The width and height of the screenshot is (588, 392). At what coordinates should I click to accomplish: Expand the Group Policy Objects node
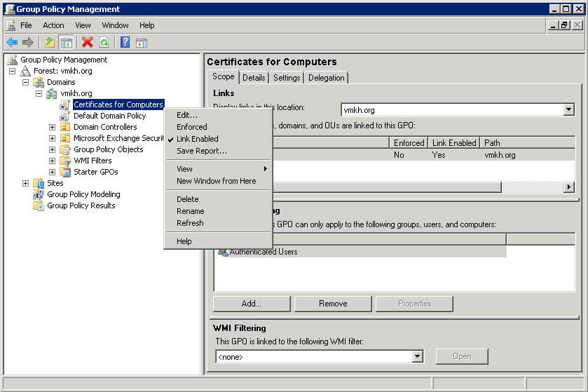[52, 149]
